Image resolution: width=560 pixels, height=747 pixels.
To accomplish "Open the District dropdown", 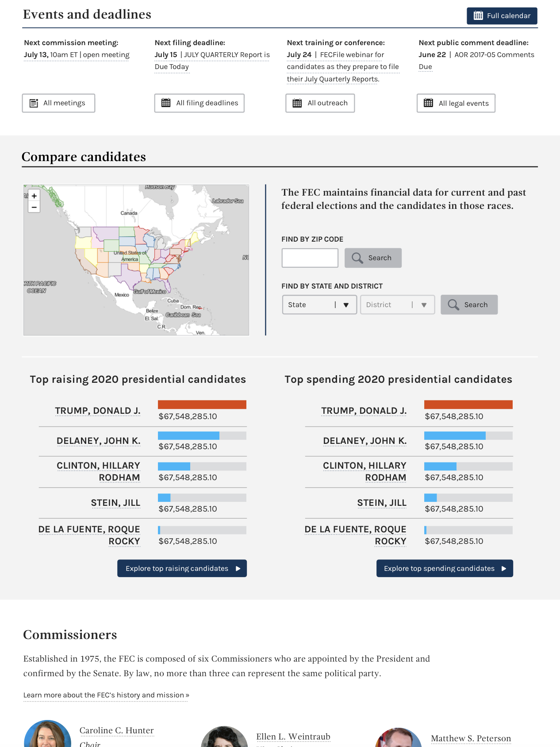I will point(397,305).
